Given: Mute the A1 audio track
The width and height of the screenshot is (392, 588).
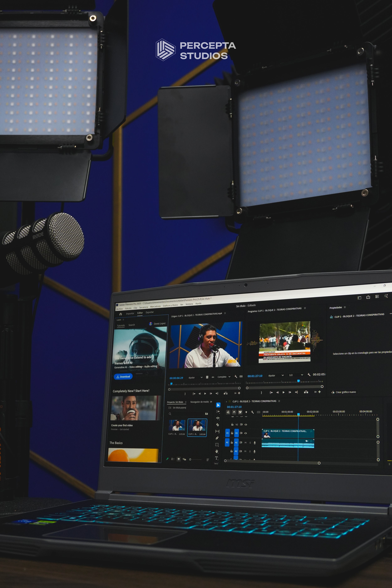Looking at the screenshot, I should point(246,443).
